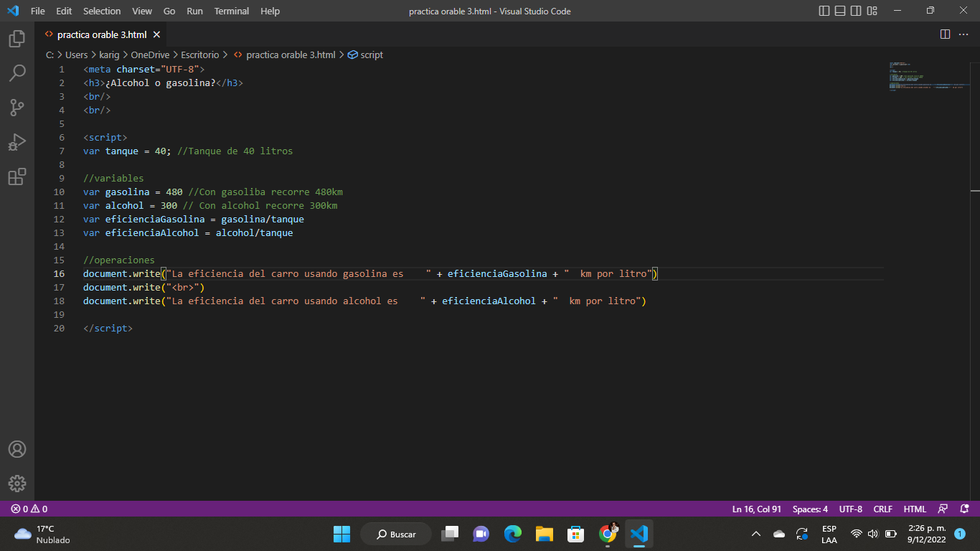Open the Help menu

(270, 11)
